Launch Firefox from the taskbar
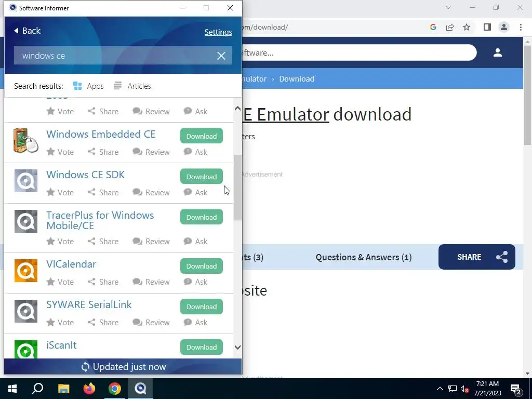This screenshot has width=532, height=399. (89, 389)
